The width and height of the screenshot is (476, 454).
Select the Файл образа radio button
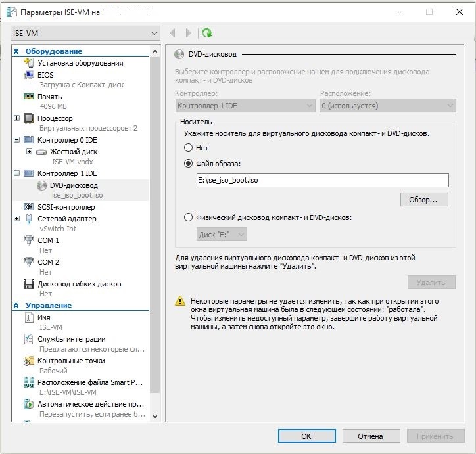[189, 164]
